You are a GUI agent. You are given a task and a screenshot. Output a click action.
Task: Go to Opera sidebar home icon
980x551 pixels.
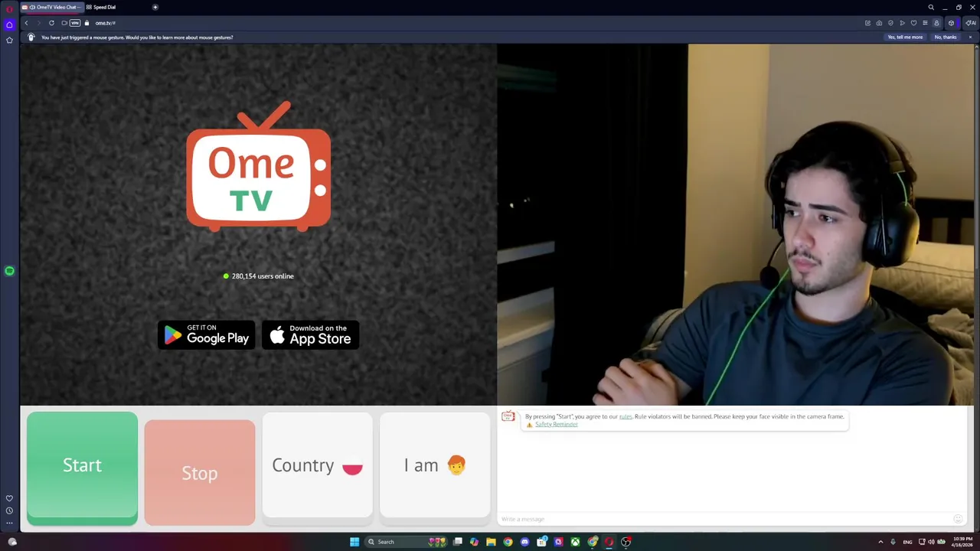pos(9,24)
